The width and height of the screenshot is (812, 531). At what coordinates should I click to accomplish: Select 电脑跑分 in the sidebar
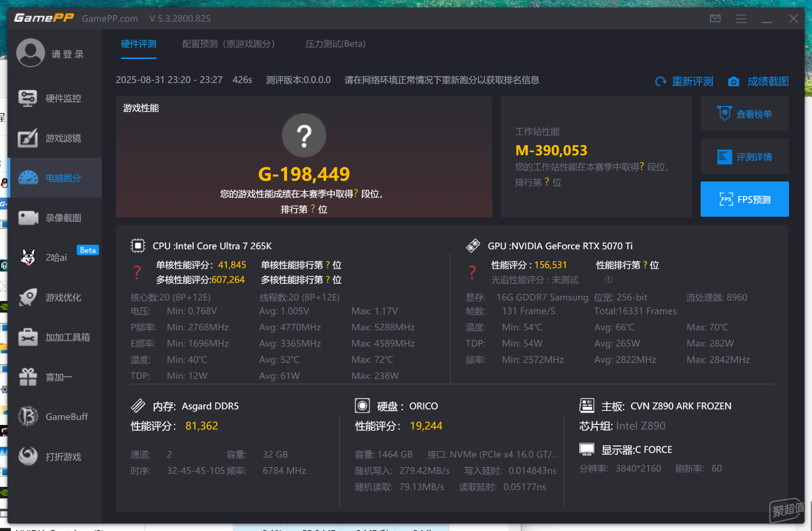pyautogui.click(x=54, y=178)
